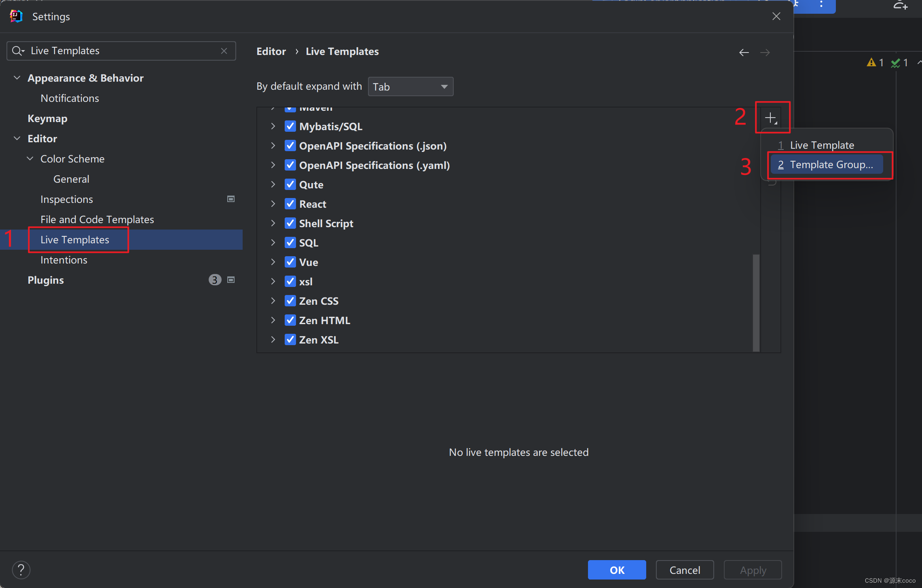The height and width of the screenshot is (588, 922).
Task: Click the back navigation arrow
Action: pyautogui.click(x=744, y=52)
